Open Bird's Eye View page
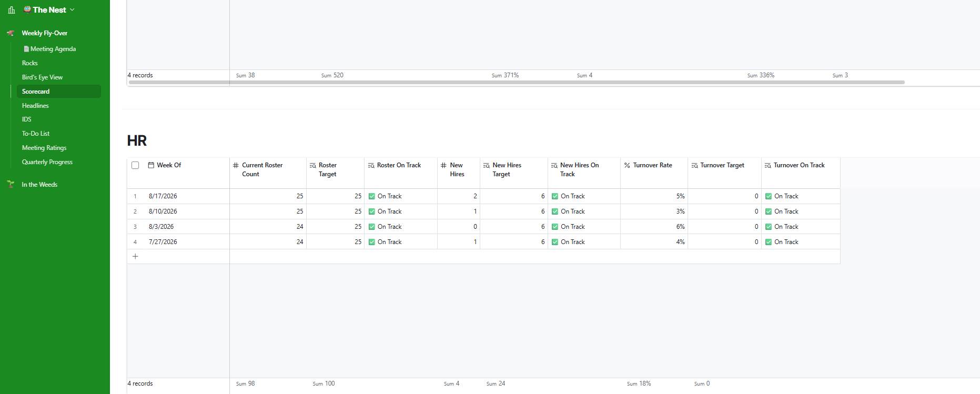 (x=42, y=77)
